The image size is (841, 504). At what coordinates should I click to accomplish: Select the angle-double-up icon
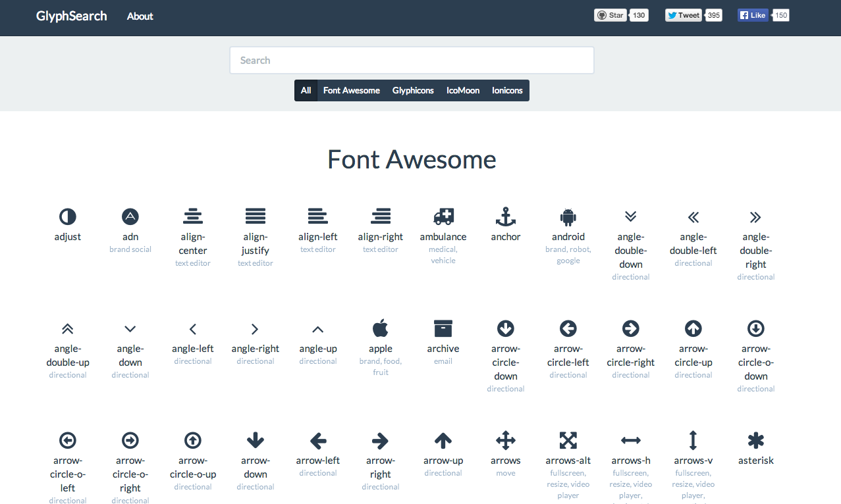(x=68, y=328)
